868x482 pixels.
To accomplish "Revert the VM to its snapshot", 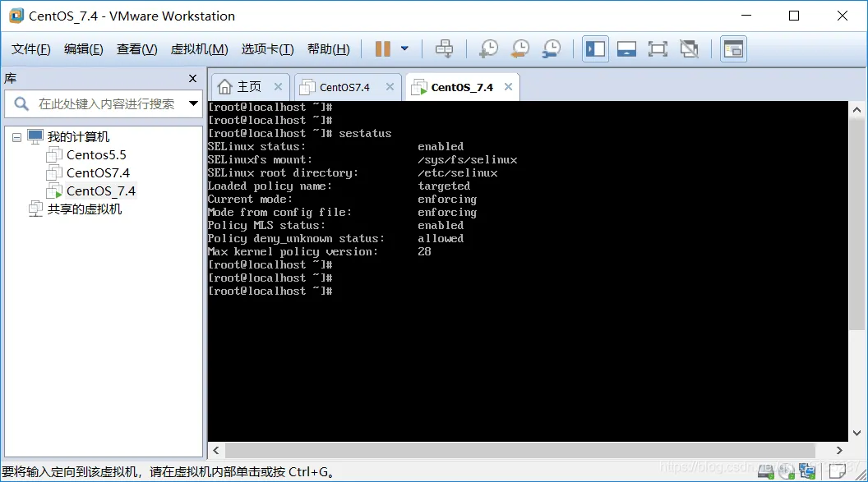I will click(519, 49).
